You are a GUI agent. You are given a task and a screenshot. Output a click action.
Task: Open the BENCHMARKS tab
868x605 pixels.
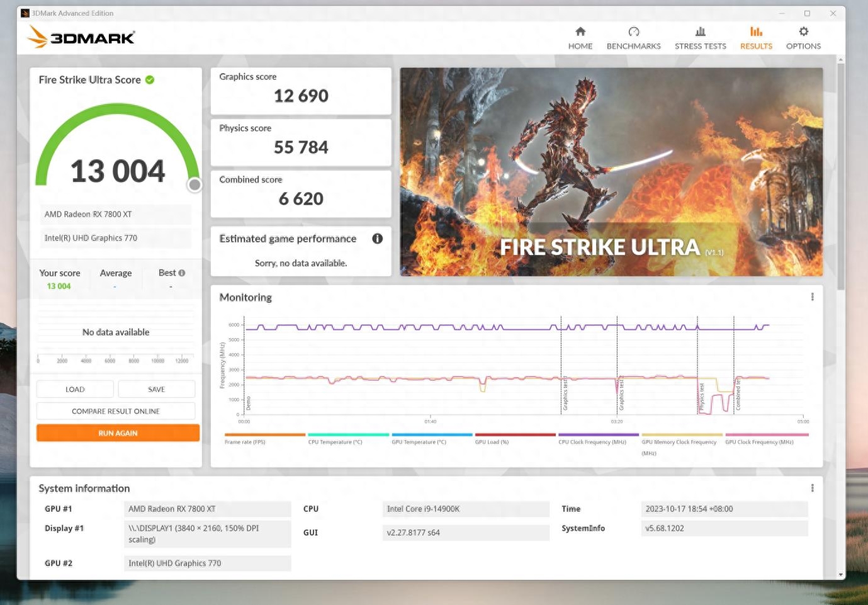click(x=633, y=38)
